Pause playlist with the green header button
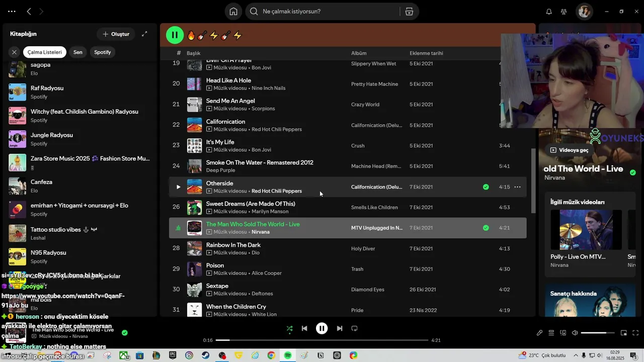Screen dimensions: 644x362 coord(175,35)
